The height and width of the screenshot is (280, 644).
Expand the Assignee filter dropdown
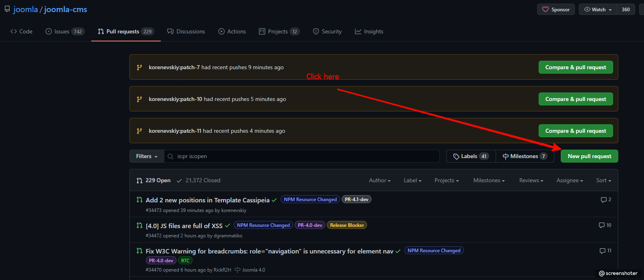click(570, 180)
